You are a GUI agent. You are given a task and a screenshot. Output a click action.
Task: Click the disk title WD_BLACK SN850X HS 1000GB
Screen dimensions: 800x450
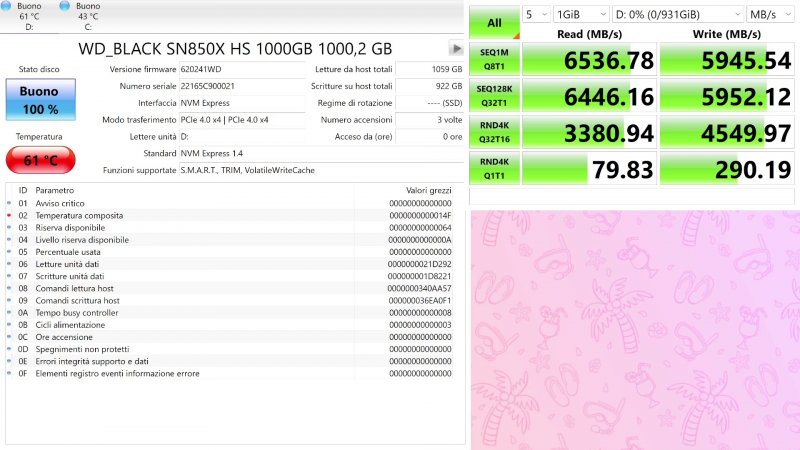click(x=235, y=49)
